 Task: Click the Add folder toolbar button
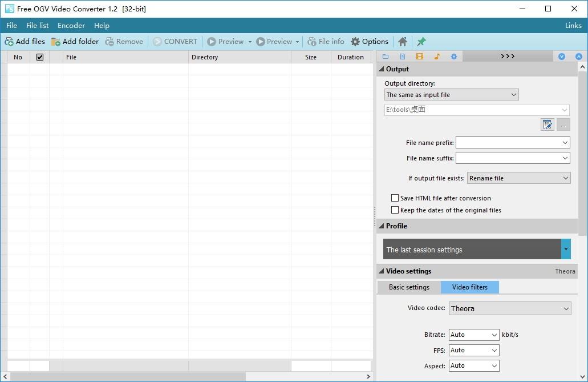(75, 42)
